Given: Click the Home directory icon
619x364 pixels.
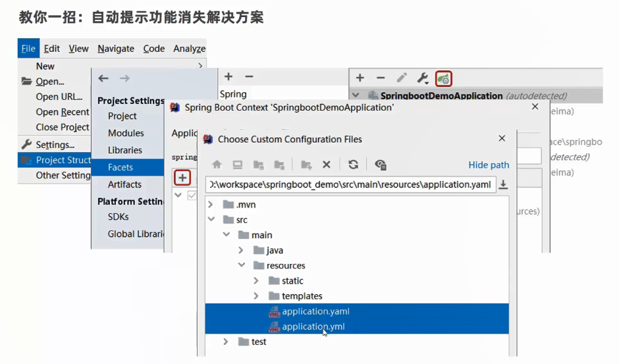Looking at the screenshot, I should tap(217, 165).
